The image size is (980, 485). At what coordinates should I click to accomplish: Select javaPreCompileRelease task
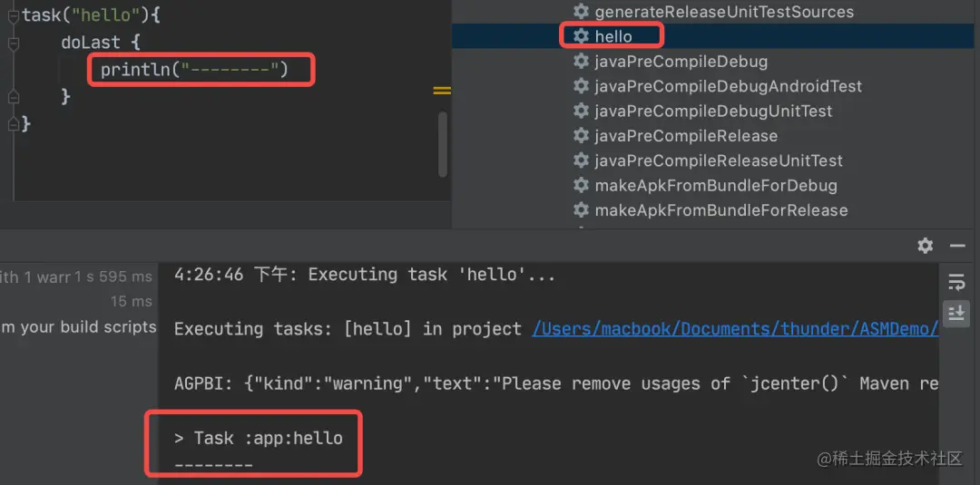pos(686,136)
